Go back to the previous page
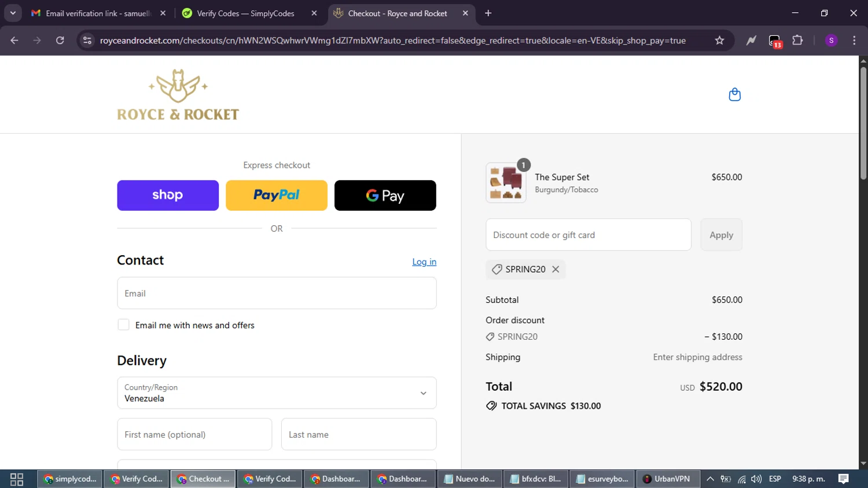The image size is (868, 488). 14,41
